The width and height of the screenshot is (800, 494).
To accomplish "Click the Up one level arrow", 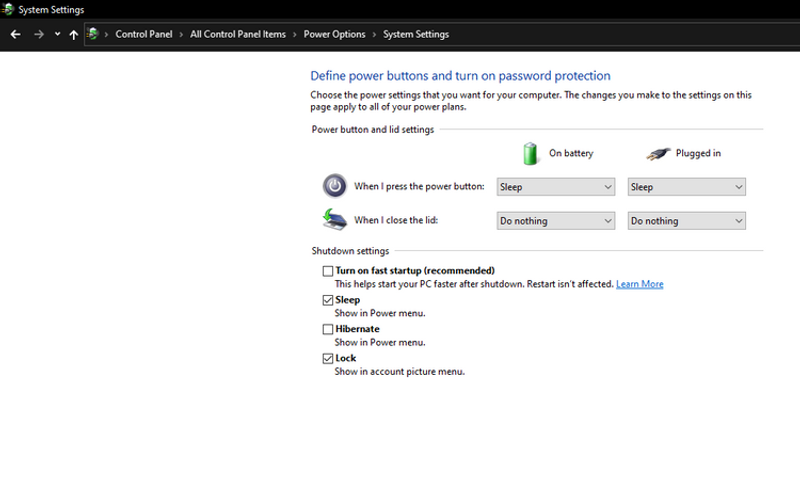I will [x=73, y=34].
